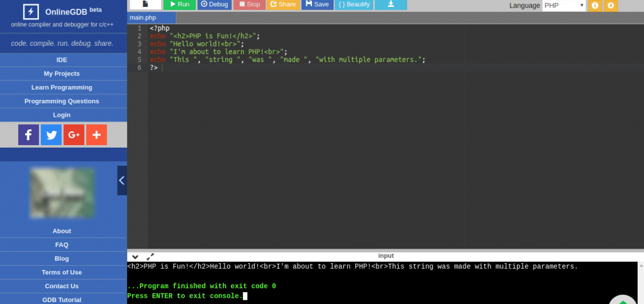The image size is (644, 304).
Task: Save the current project
Action: click(x=318, y=4)
